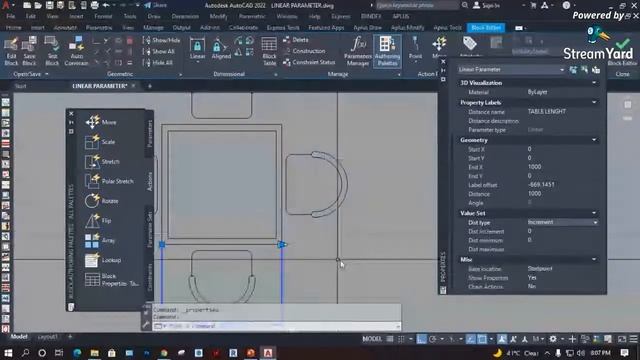Toggle grid display in status bar
640x360 pixels.
point(390,339)
